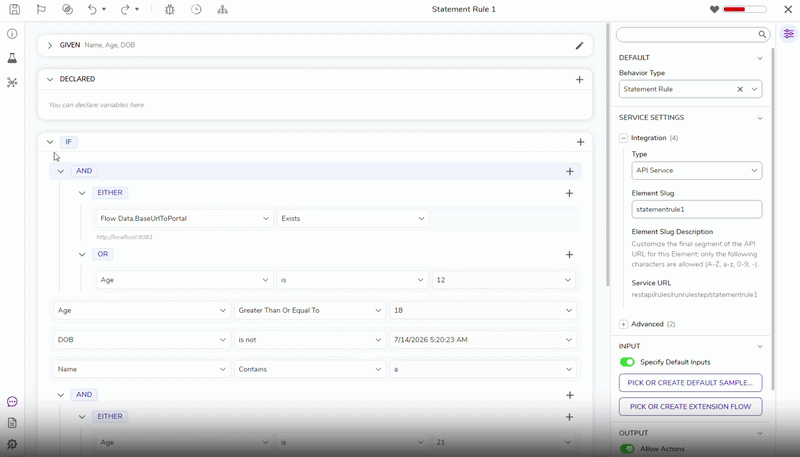This screenshot has width=800, height=457.
Task: Clear Statement Rule behavior type with X
Action: (740, 89)
